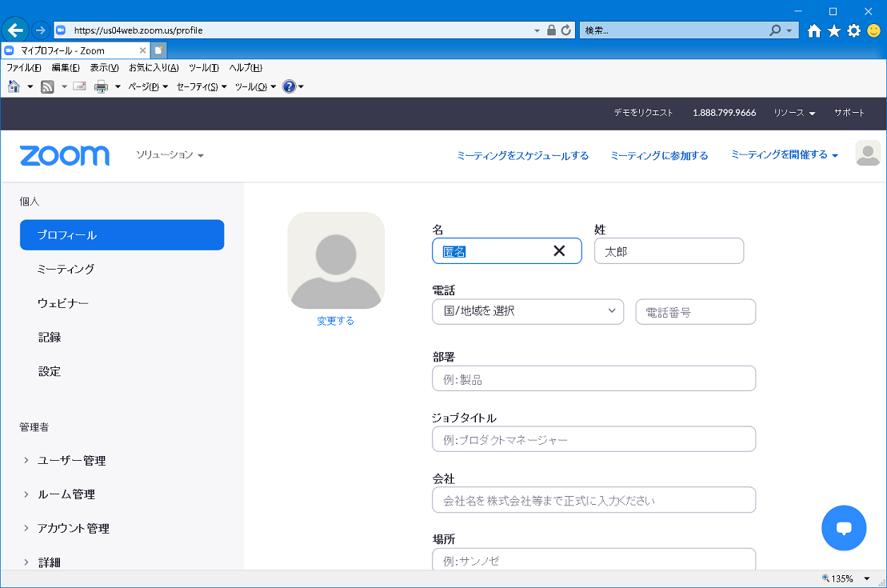Image resolution: width=887 pixels, height=588 pixels.
Task: Open favorites star icon
Action: click(834, 30)
